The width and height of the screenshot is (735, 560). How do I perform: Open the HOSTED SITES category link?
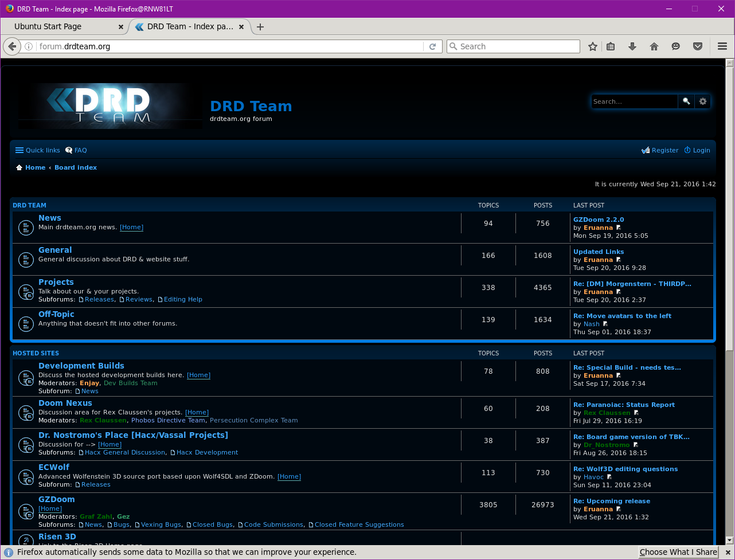pos(36,353)
